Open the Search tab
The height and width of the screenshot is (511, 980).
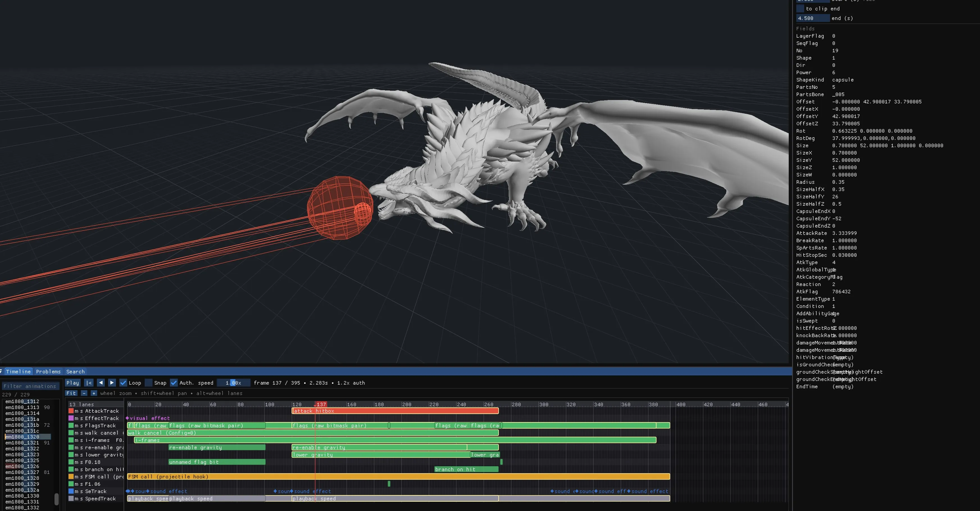click(75, 372)
